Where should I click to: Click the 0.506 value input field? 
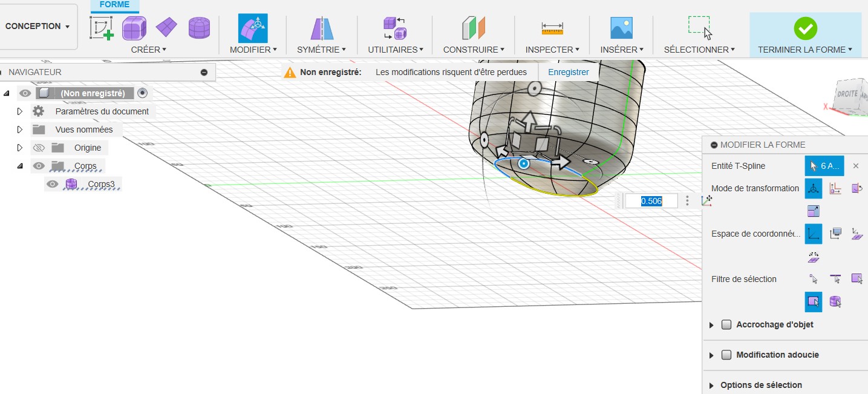pyautogui.click(x=651, y=201)
